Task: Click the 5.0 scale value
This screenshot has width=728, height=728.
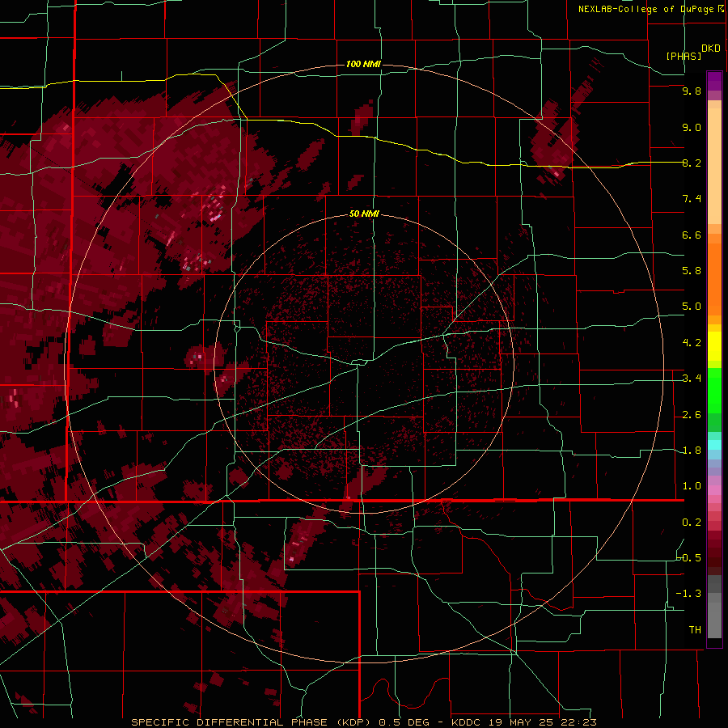Action: click(692, 307)
